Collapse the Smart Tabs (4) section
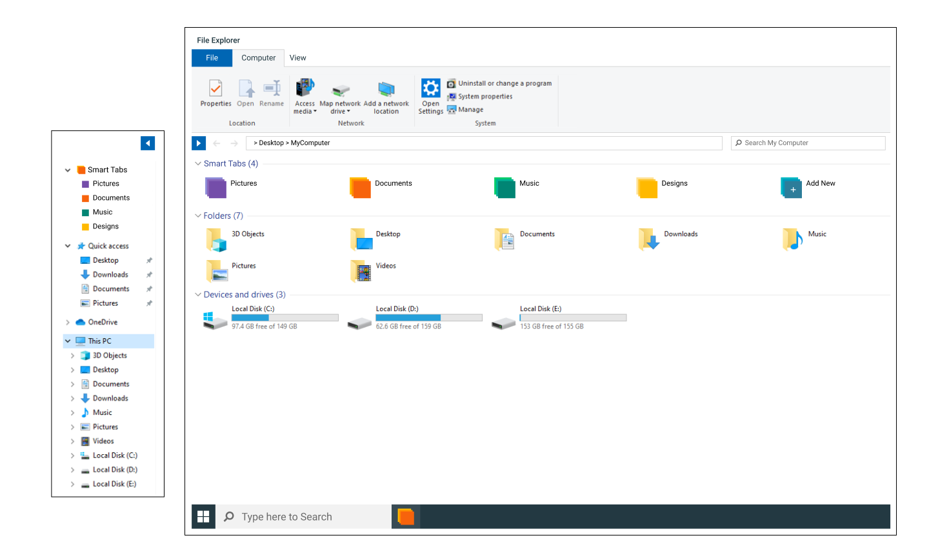Image resolution: width=929 pixels, height=560 pixels. point(198,164)
